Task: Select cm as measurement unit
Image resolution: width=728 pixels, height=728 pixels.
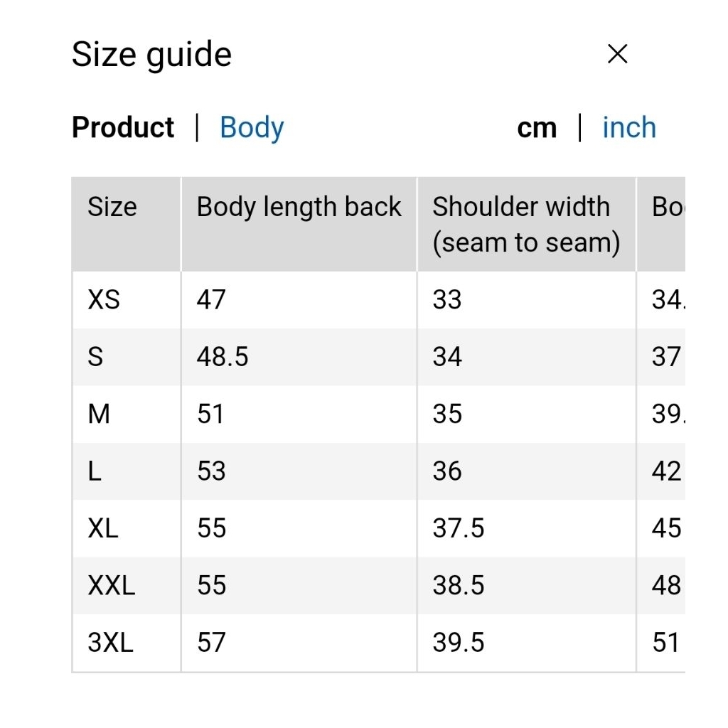Action: [x=537, y=128]
